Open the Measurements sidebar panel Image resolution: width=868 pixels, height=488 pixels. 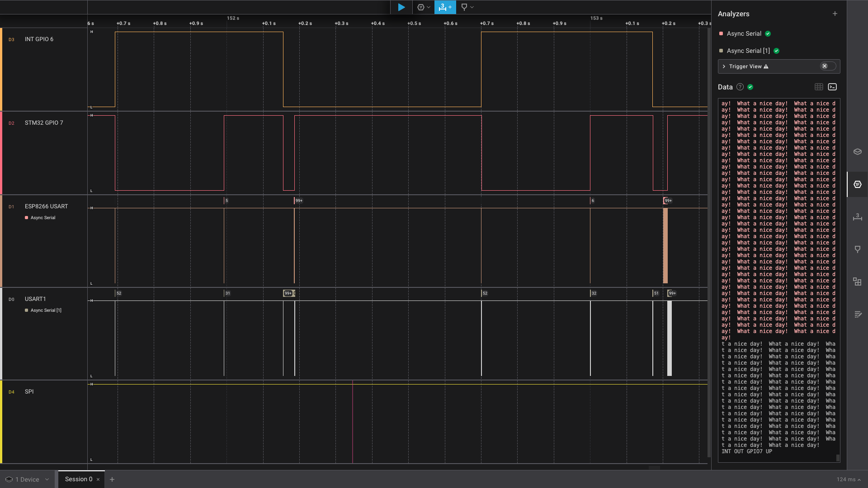click(x=857, y=217)
